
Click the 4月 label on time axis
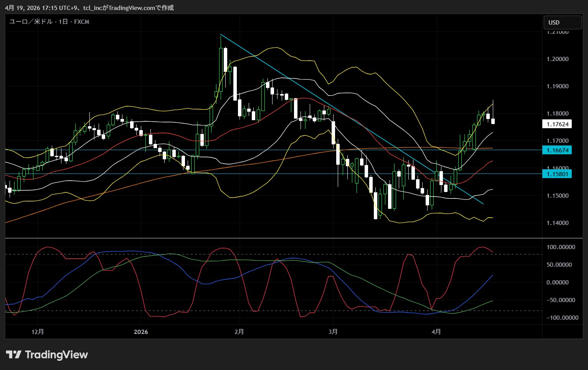pyautogui.click(x=436, y=332)
